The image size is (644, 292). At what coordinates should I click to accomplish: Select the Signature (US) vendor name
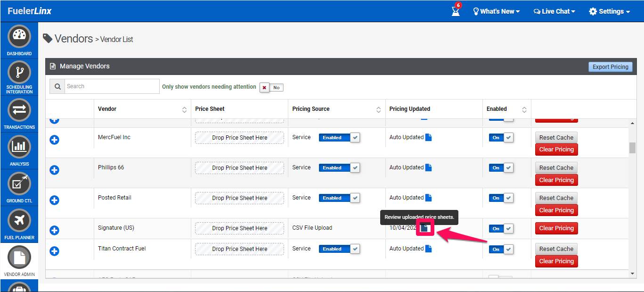(116, 228)
